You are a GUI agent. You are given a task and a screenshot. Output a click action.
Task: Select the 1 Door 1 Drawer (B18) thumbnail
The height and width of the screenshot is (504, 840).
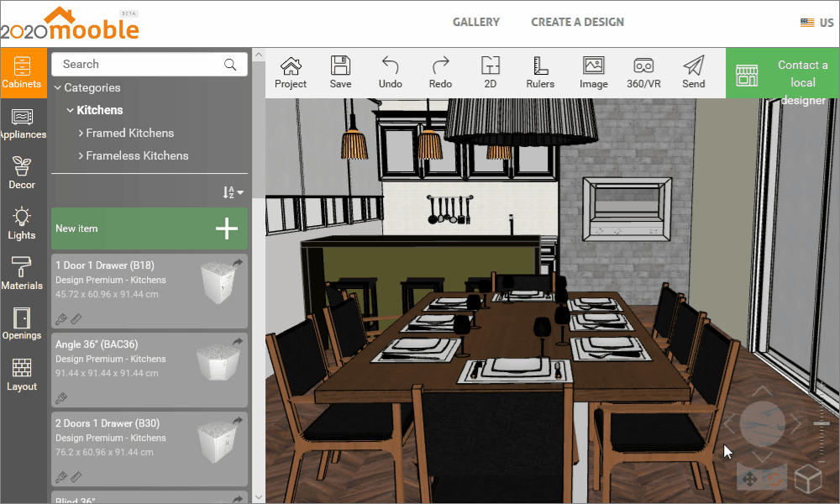218,282
